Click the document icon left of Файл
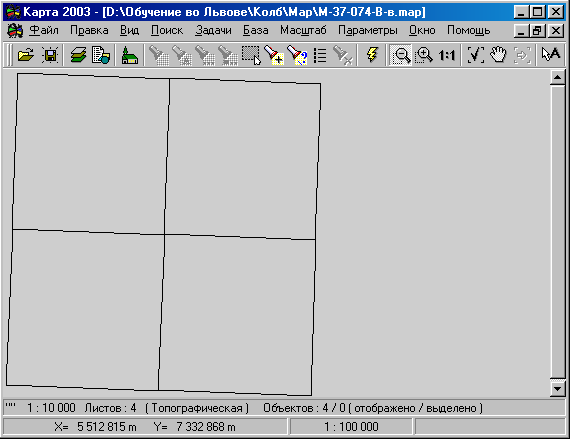The height and width of the screenshot is (439, 570). click(15, 31)
